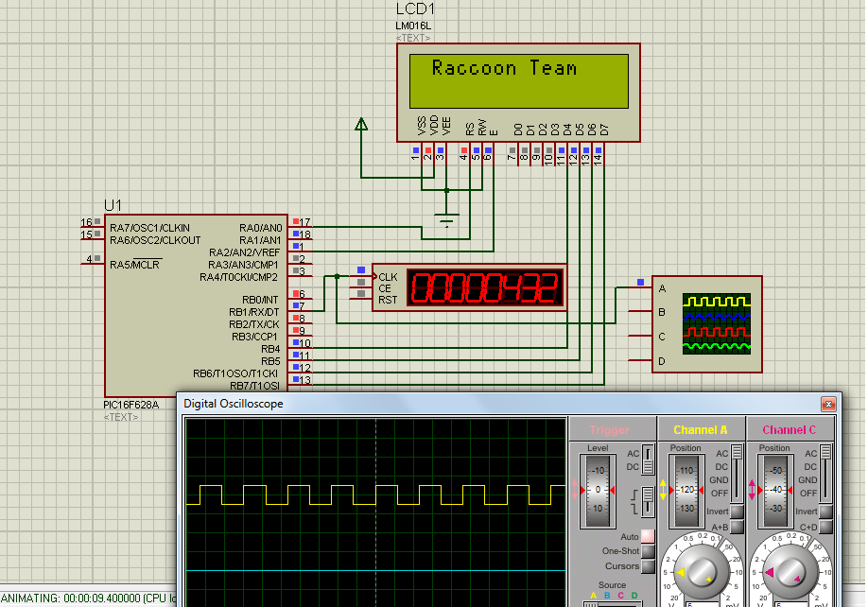Toggle C+D mode on Channel C

826,528
